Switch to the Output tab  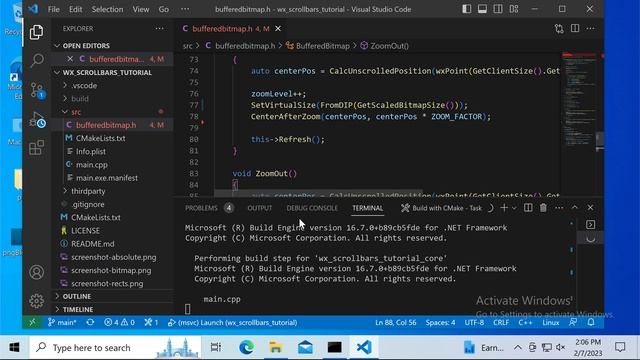[x=260, y=208]
